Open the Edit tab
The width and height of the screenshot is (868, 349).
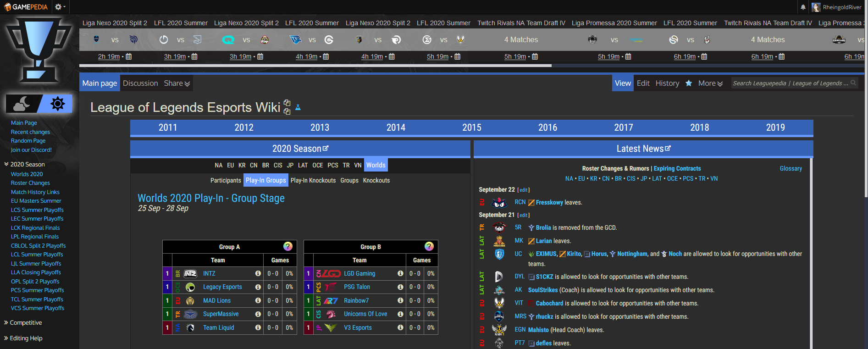pyautogui.click(x=643, y=83)
